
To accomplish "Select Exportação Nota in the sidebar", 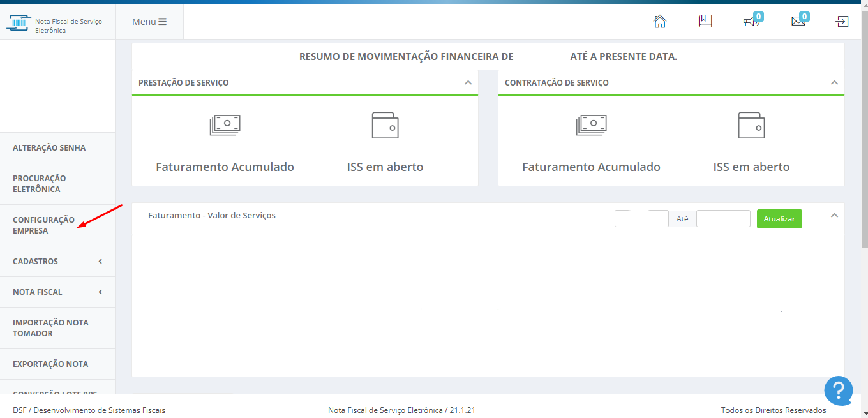I will tap(57, 364).
